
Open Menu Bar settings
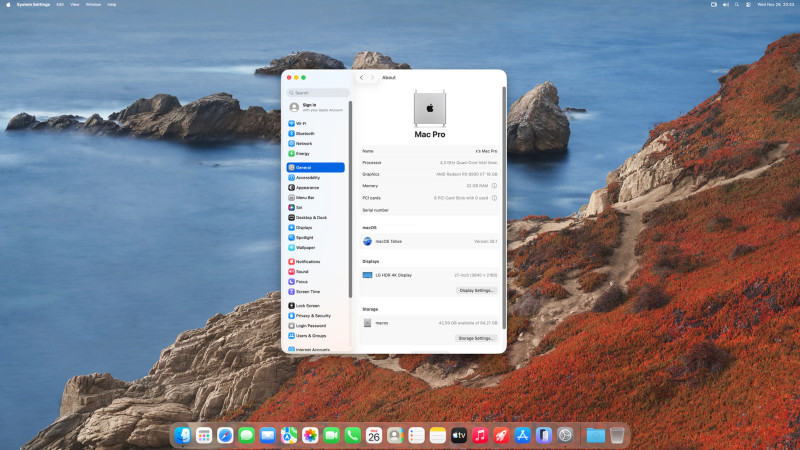[315, 197]
